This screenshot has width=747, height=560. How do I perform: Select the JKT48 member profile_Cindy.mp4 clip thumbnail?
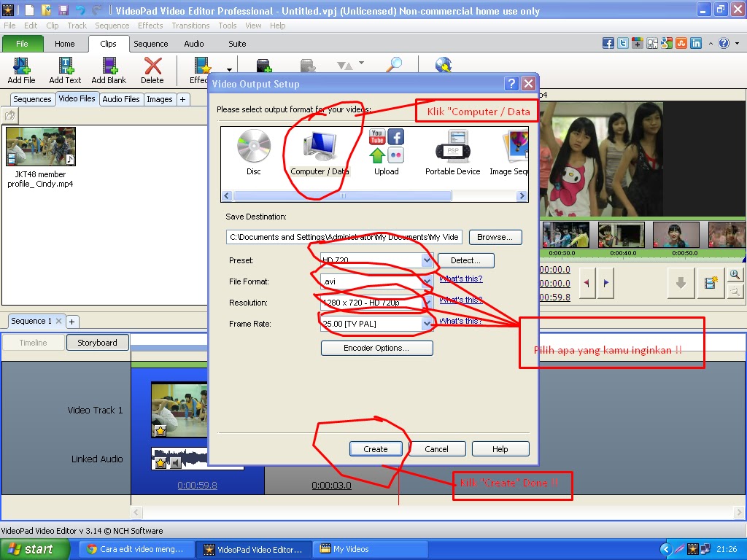(x=41, y=146)
